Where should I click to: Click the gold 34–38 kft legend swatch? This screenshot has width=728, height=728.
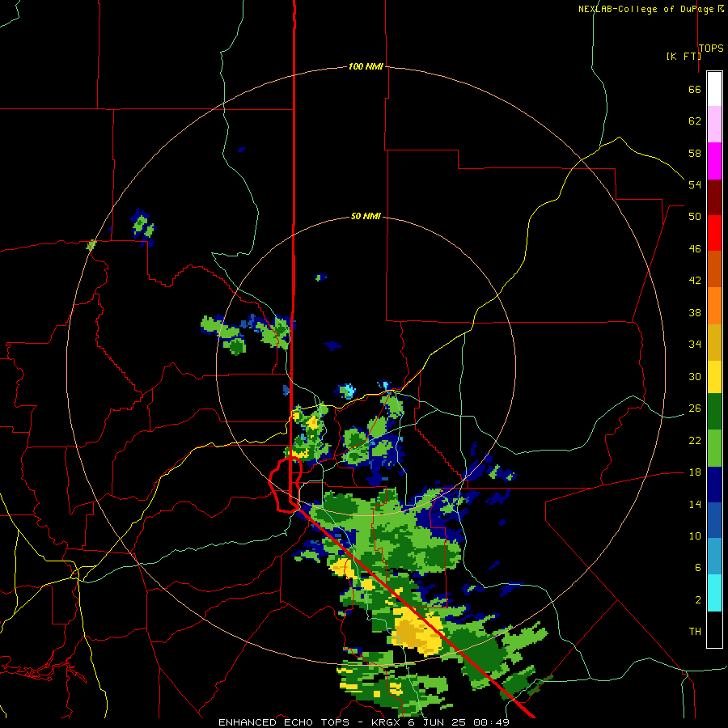pyautogui.click(x=714, y=341)
